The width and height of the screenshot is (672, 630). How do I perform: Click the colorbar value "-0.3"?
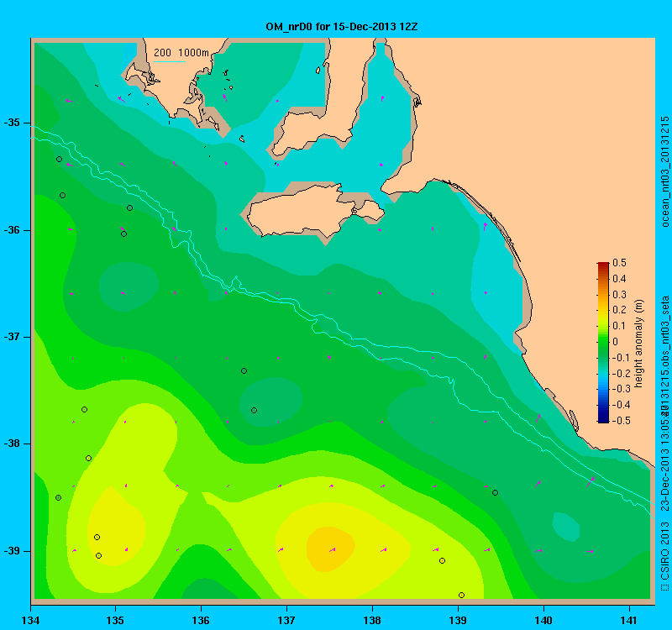click(621, 389)
